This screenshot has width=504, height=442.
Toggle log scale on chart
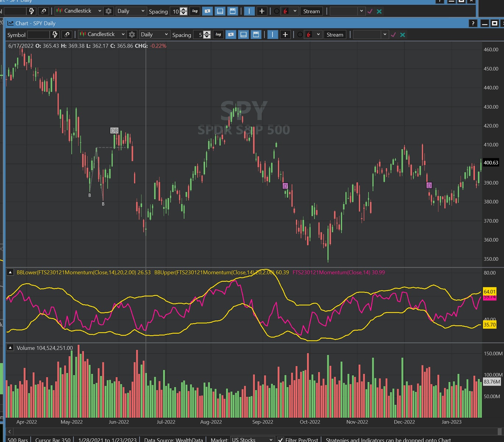[218, 35]
